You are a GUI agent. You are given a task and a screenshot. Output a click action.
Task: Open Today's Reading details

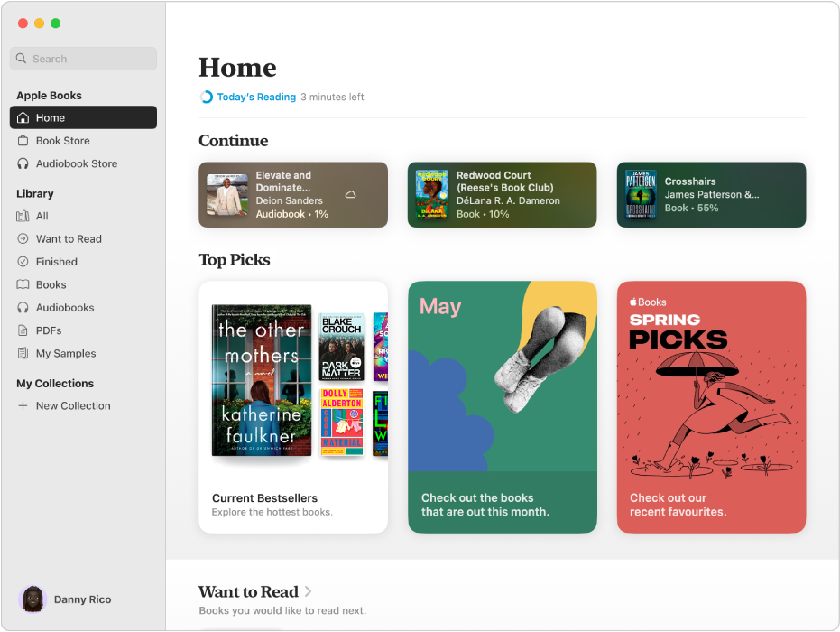256,97
